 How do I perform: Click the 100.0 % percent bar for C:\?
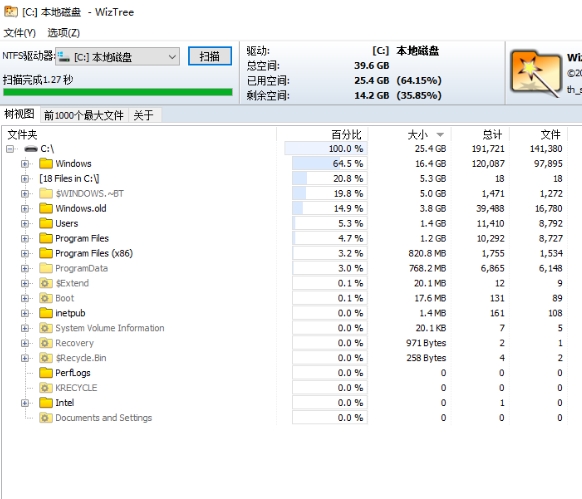click(326, 149)
